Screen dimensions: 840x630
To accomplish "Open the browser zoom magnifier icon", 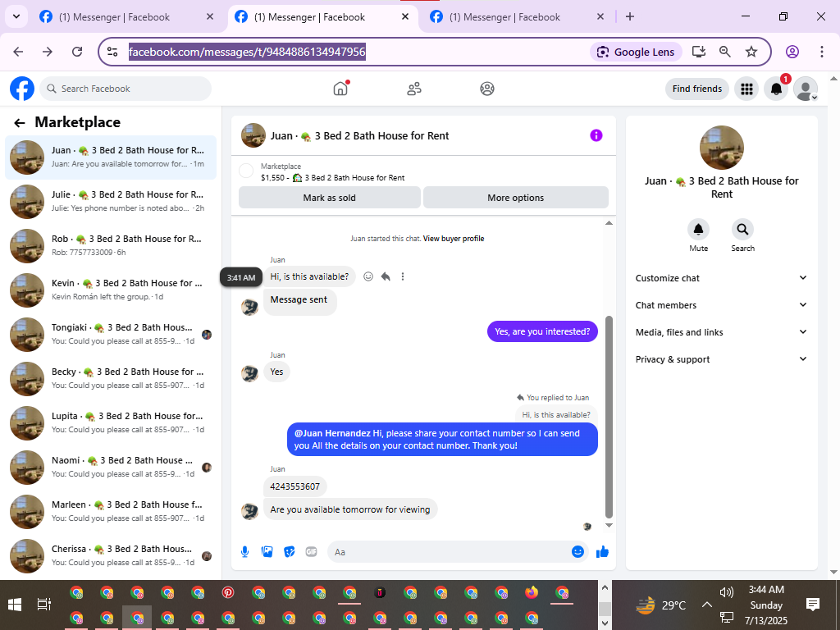I will click(x=725, y=52).
